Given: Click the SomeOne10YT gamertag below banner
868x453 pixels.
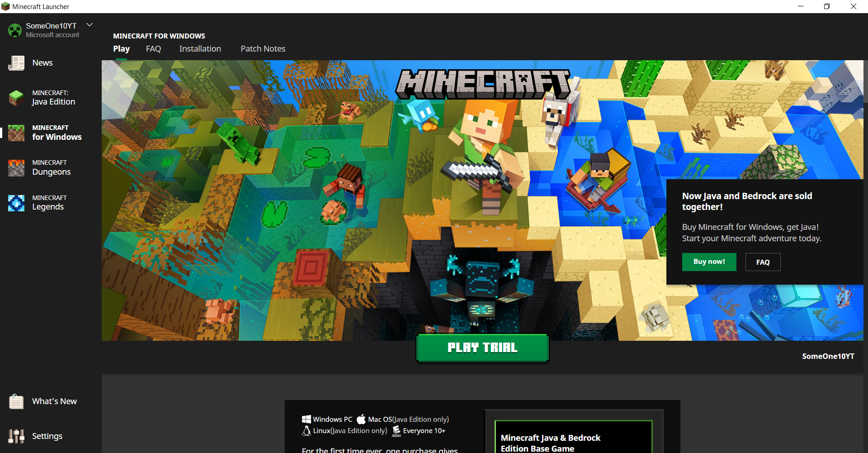Looking at the screenshot, I should pos(828,356).
